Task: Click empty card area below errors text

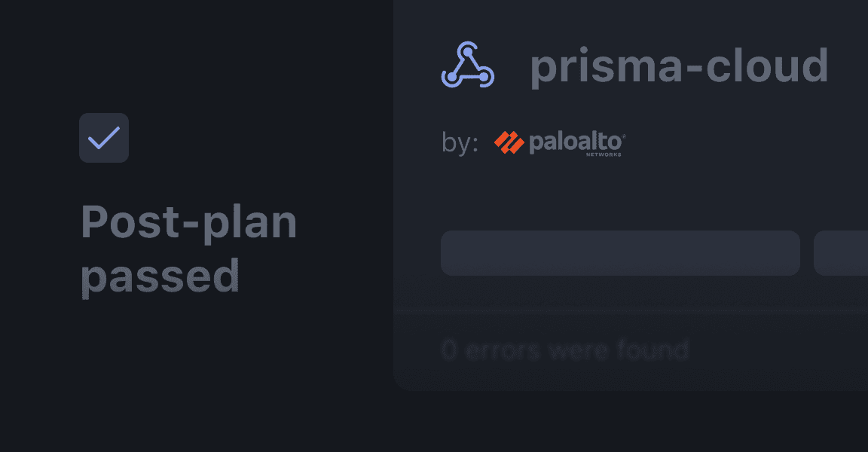Action: click(x=630, y=377)
